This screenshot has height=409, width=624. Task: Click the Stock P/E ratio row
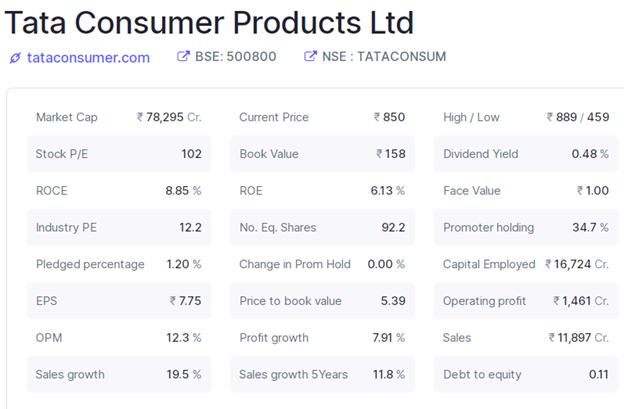pos(118,154)
